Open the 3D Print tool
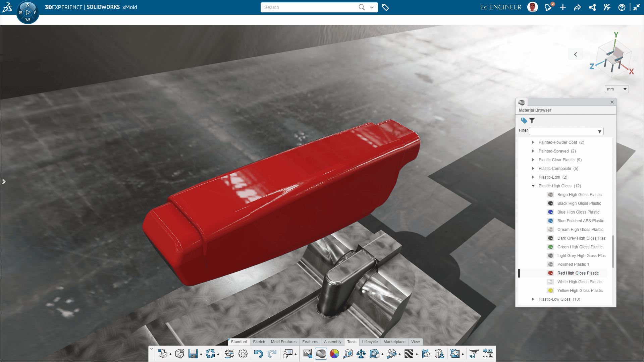The height and width of the screenshot is (362, 644). (475, 354)
